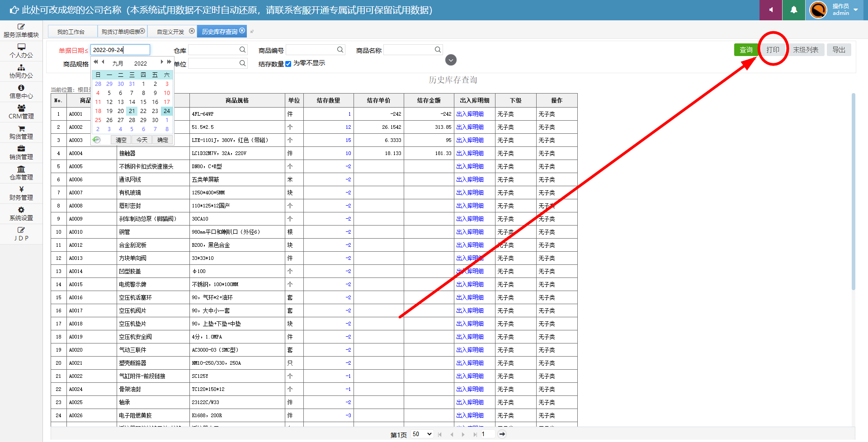Image resolution: width=868 pixels, height=442 pixels.
Task: Open the page size 50 dropdown
Action: 422,434
